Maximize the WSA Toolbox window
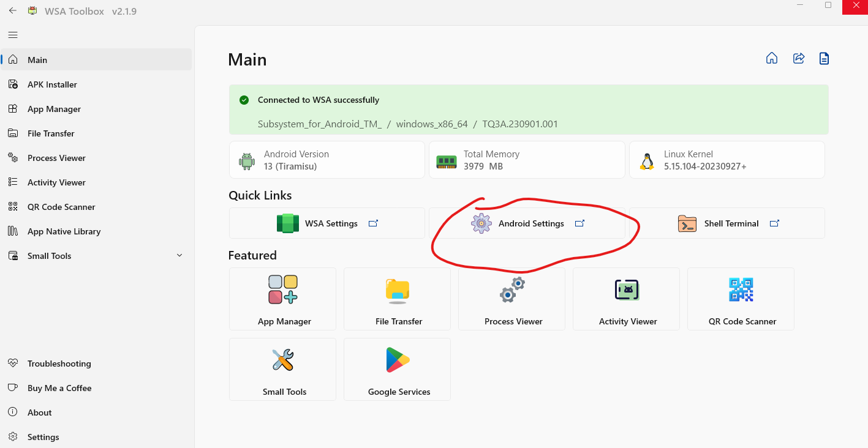Image resolution: width=868 pixels, height=448 pixels. [828, 5]
